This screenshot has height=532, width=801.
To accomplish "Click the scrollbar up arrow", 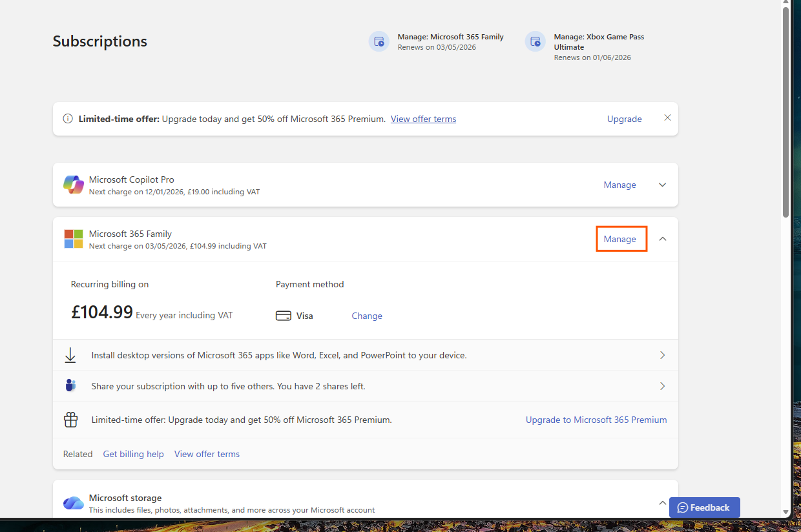I will click(785, 3).
